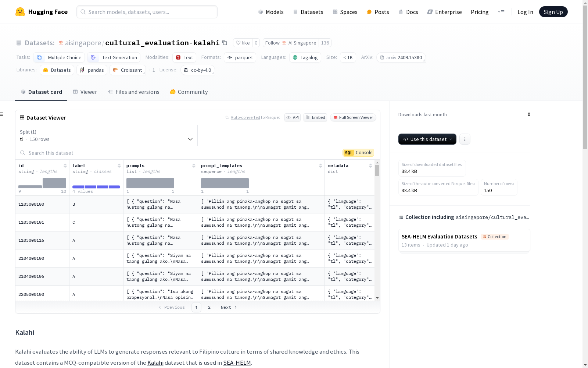Go to page 2 of the dataset
This screenshot has width=588, height=368.
pyautogui.click(x=209, y=307)
